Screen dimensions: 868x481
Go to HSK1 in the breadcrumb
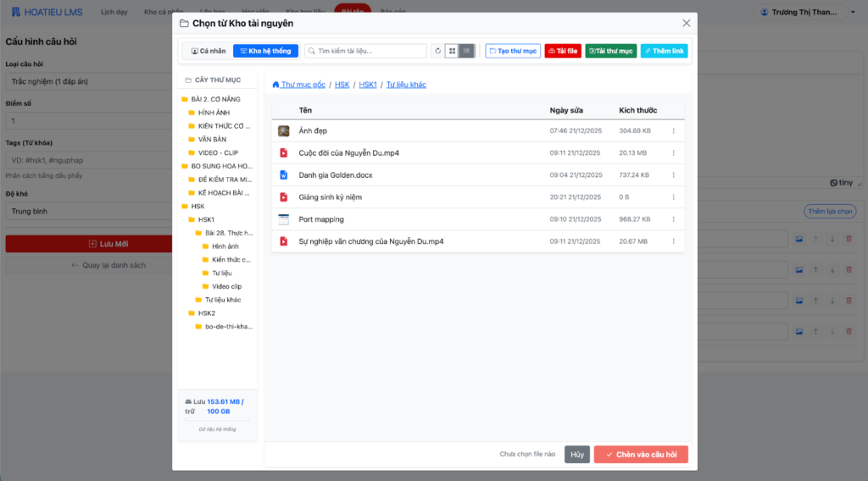pos(368,85)
